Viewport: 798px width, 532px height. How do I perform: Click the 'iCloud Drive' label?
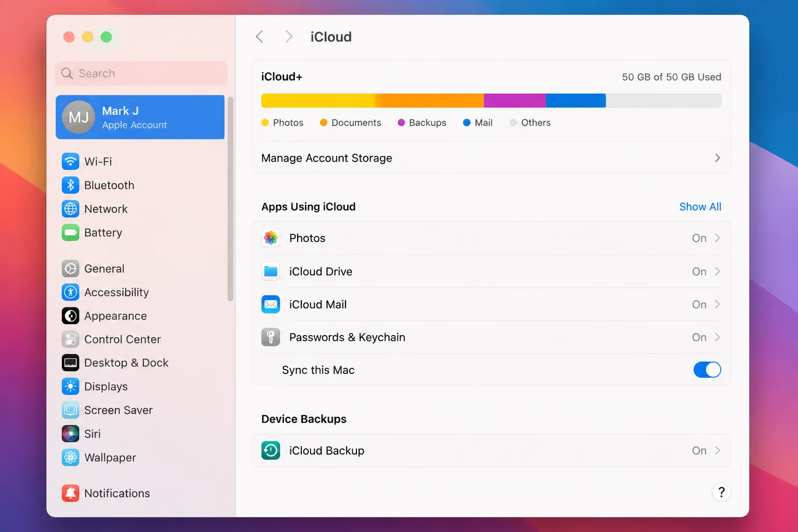tap(321, 271)
